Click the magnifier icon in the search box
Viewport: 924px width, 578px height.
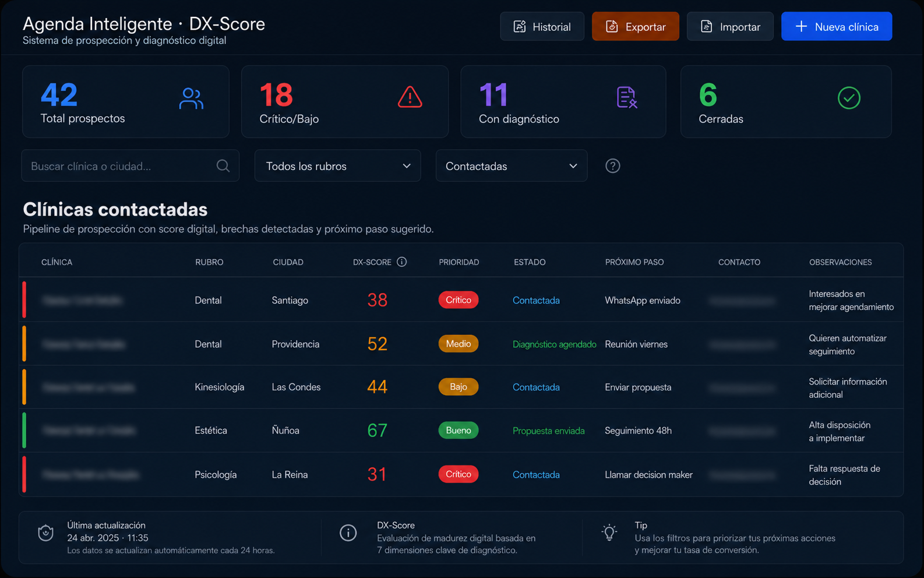pyautogui.click(x=223, y=166)
